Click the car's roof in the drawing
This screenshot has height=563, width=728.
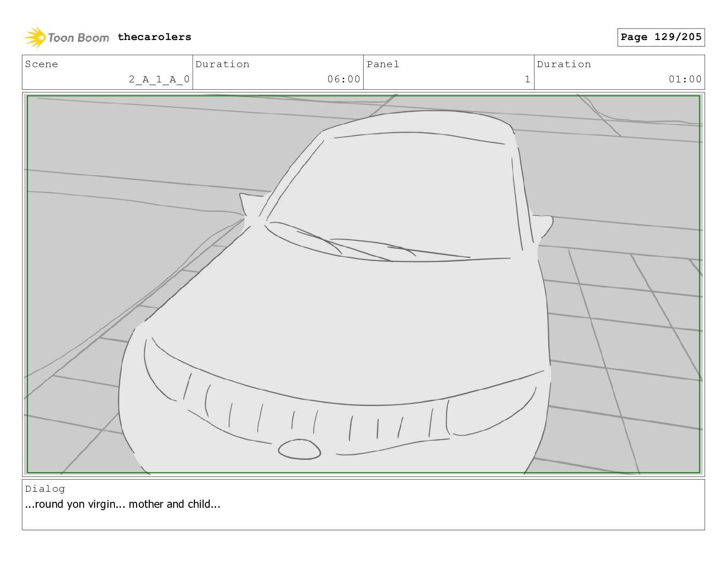(x=418, y=122)
